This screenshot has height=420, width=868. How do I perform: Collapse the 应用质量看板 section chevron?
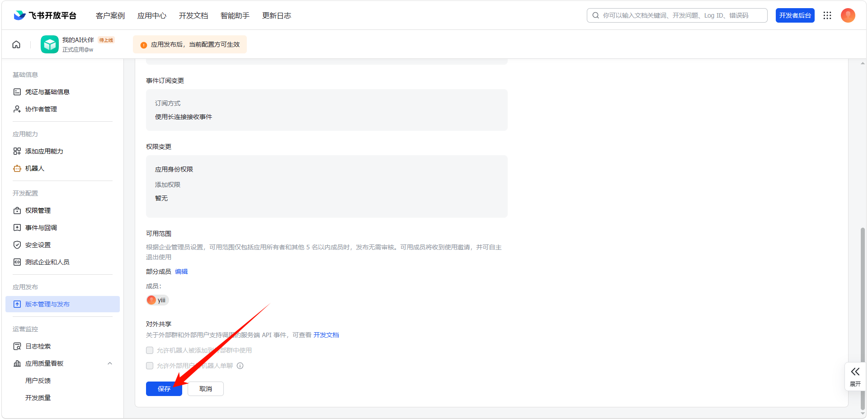(110, 363)
